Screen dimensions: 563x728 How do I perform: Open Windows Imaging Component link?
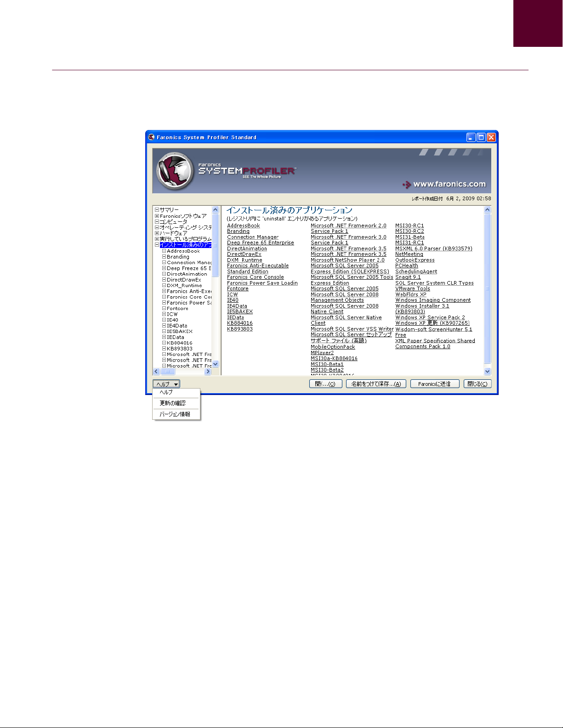click(433, 300)
